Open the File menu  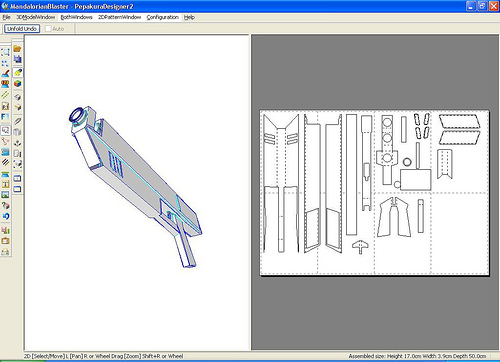(x=7, y=17)
